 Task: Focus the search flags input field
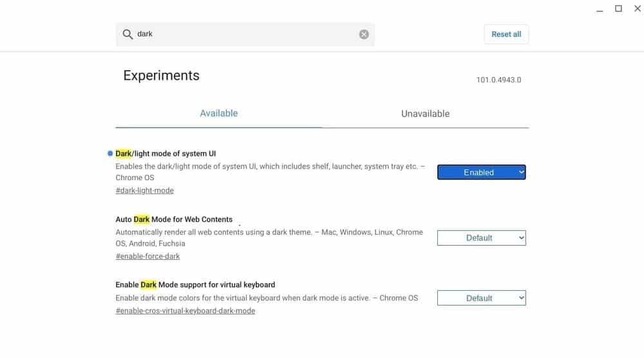pos(245,34)
